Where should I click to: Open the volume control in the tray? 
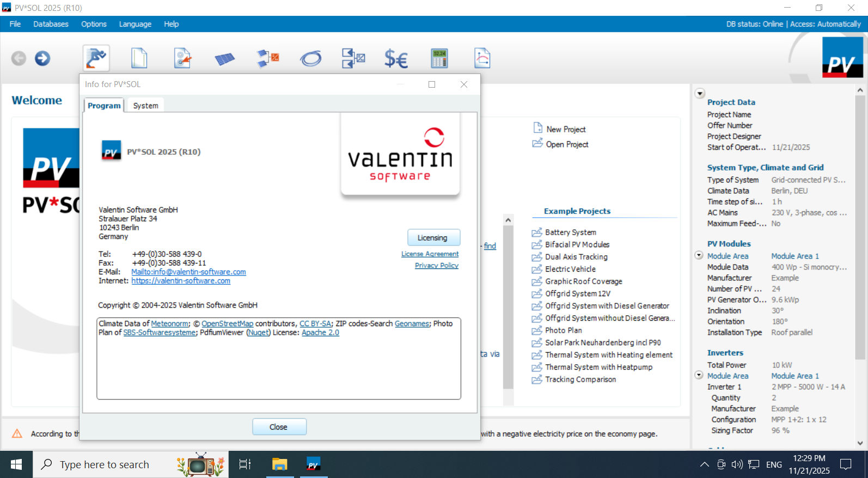click(737, 464)
